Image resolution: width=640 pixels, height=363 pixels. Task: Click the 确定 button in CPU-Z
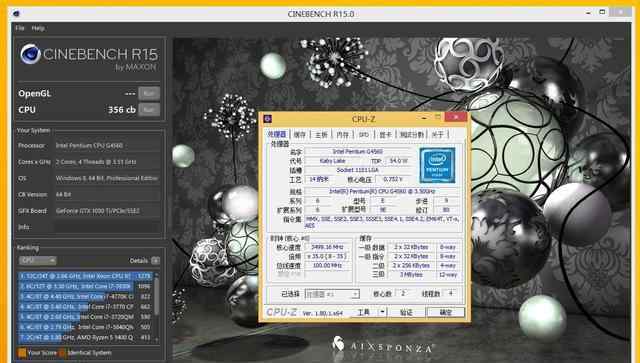445,312
